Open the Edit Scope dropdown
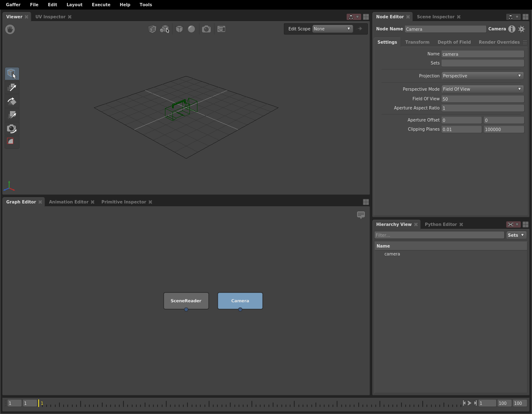Viewport: 532px width, 414px height. [x=332, y=29]
